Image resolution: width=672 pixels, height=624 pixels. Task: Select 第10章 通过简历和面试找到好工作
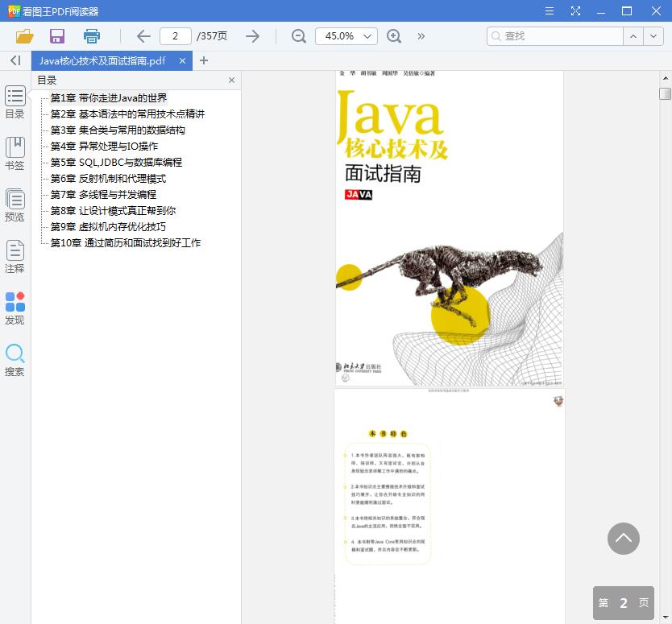tap(126, 243)
